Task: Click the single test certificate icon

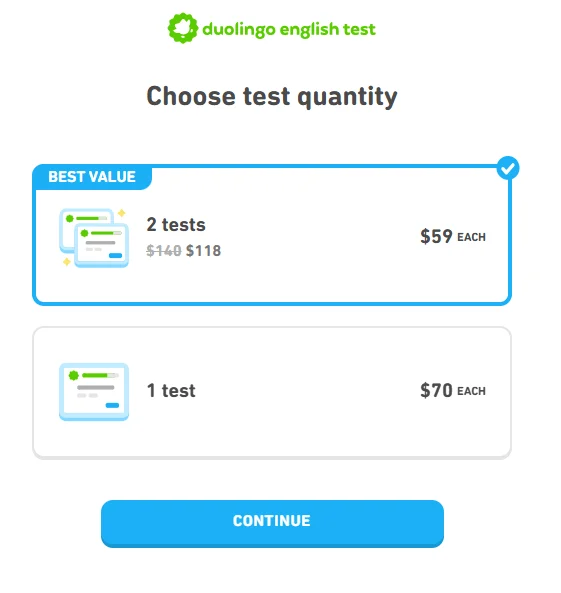Action: pos(94,392)
